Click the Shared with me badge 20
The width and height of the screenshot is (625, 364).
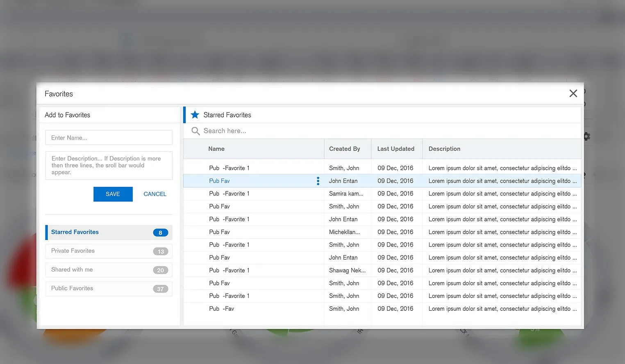tap(160, 270)
